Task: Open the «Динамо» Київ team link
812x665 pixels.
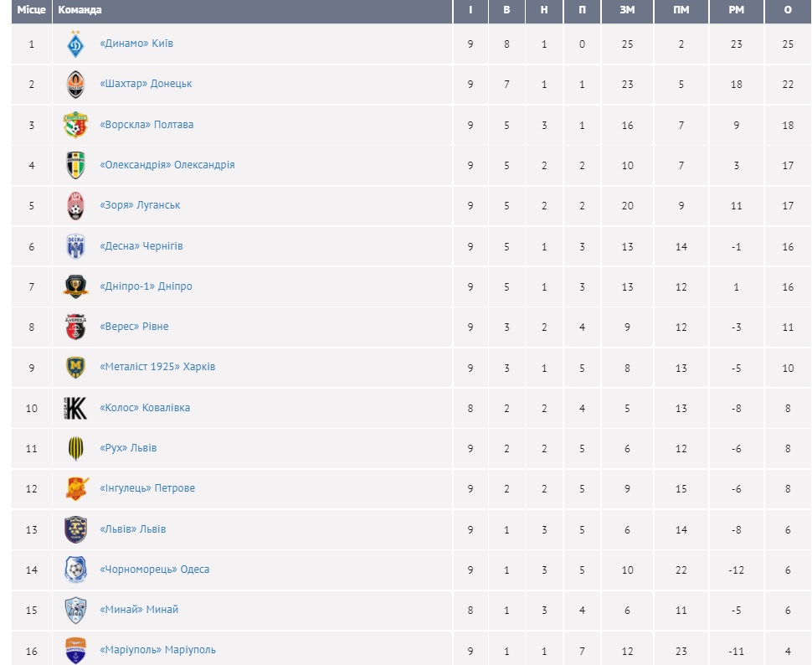Action: tap(136, 44)
